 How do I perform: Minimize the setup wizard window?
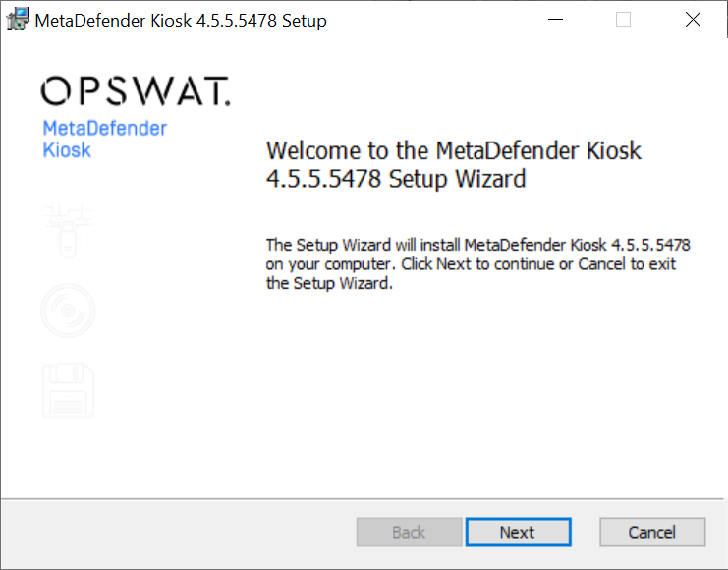[x=555, y=20]
